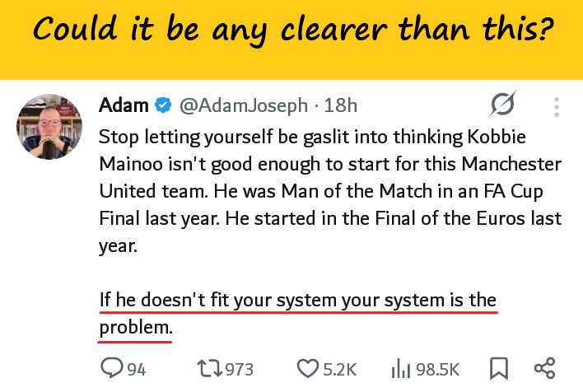
Task: Click the yellow banner caption text
Action: point(291,32)
